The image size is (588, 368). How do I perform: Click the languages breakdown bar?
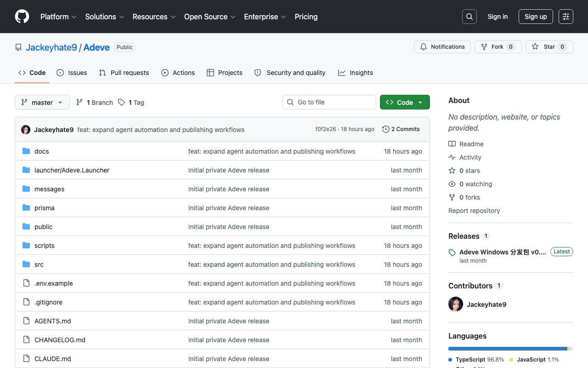click(511, 349)
